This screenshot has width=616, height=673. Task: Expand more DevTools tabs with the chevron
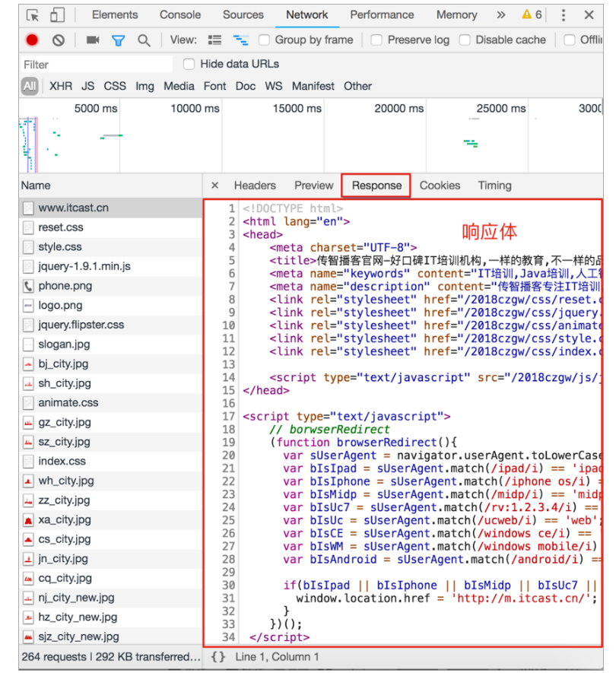click(x=501, y=15)
